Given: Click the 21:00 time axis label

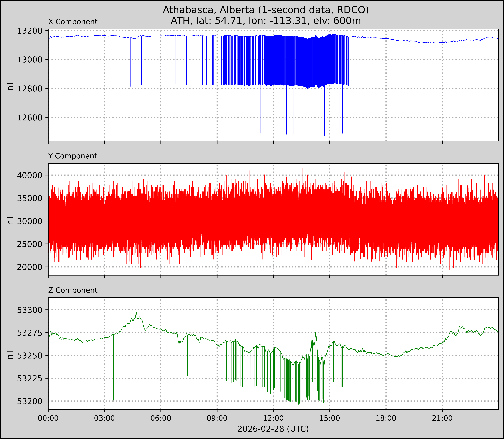Looking at the screenshot, I should point(442,418).
